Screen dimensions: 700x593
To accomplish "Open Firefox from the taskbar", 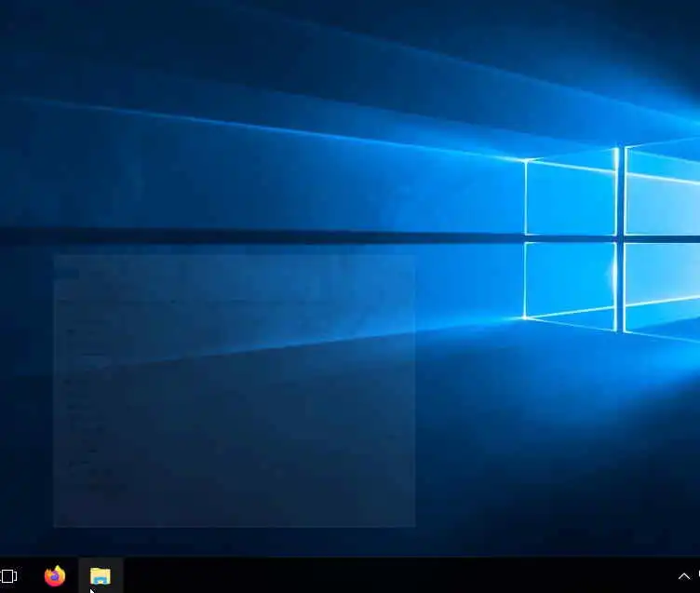I will click(55, 575).
